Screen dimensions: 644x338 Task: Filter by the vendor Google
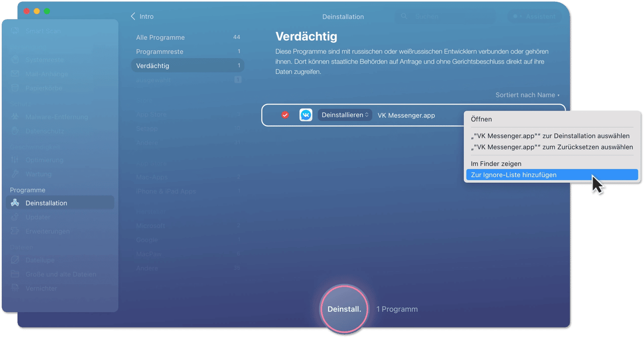coord(188,240)
